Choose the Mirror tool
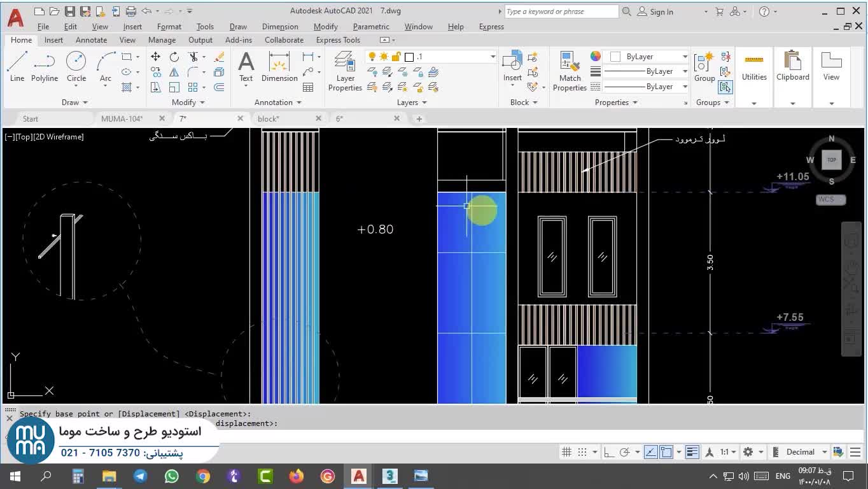The width and height of the screenshot is (868, 489). point(174,72)
